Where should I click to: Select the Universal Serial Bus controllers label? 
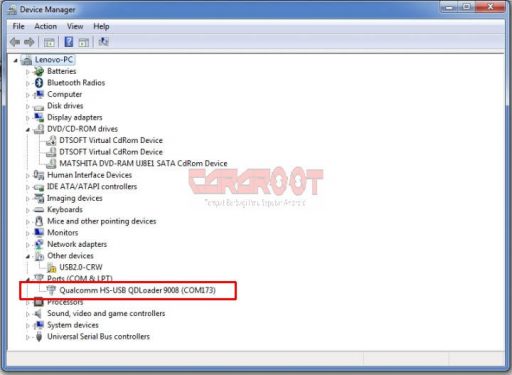coord(99,337)
